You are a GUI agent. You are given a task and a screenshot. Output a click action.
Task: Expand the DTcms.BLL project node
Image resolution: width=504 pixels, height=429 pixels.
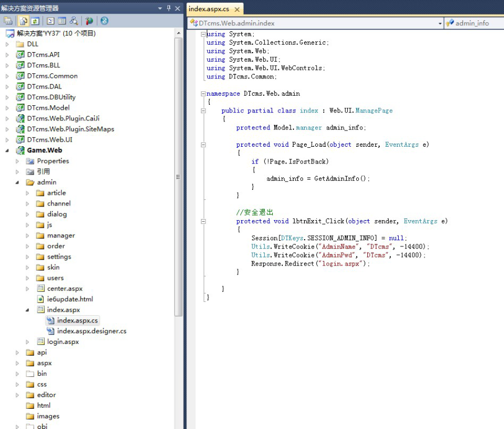click(7, 66)
